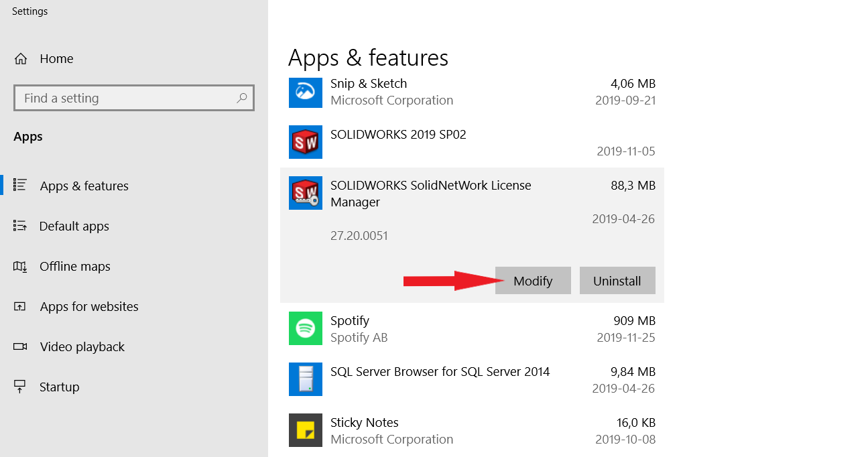This screenshot has height=457, width=868.
Task: Select the 'Sticky Notes' app name
Action: 365,422
